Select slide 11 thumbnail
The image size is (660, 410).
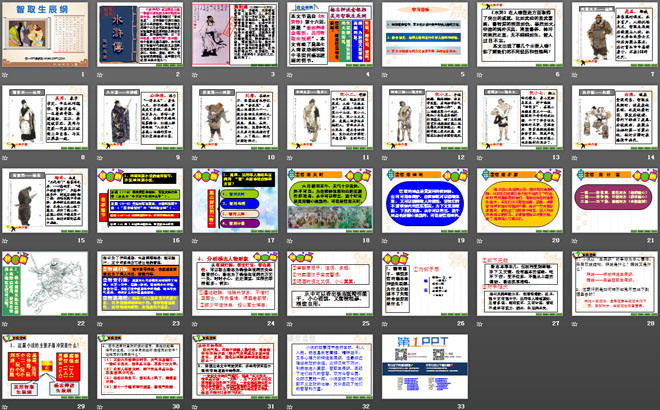pyautogui.click(x=330, y=117)
